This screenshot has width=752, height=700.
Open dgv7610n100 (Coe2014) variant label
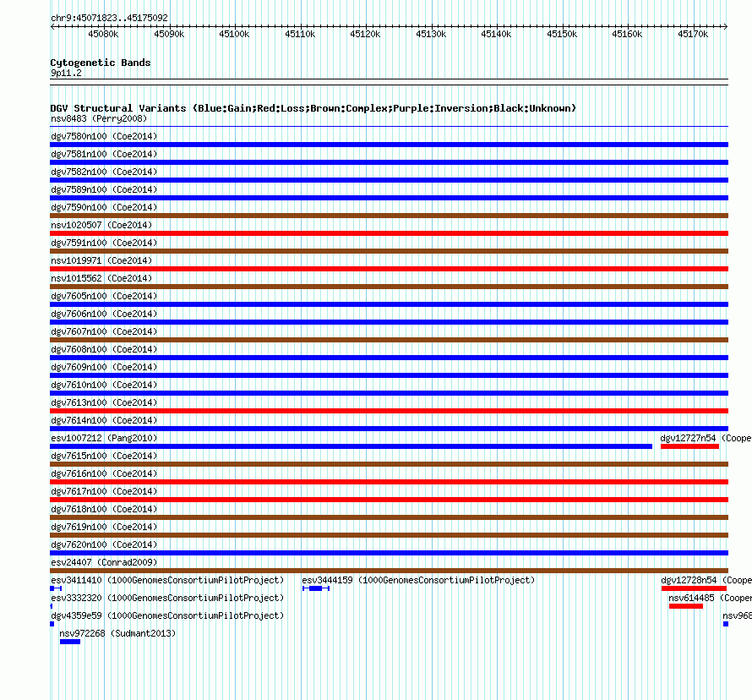pyautogui.click(x=104, y=385)
